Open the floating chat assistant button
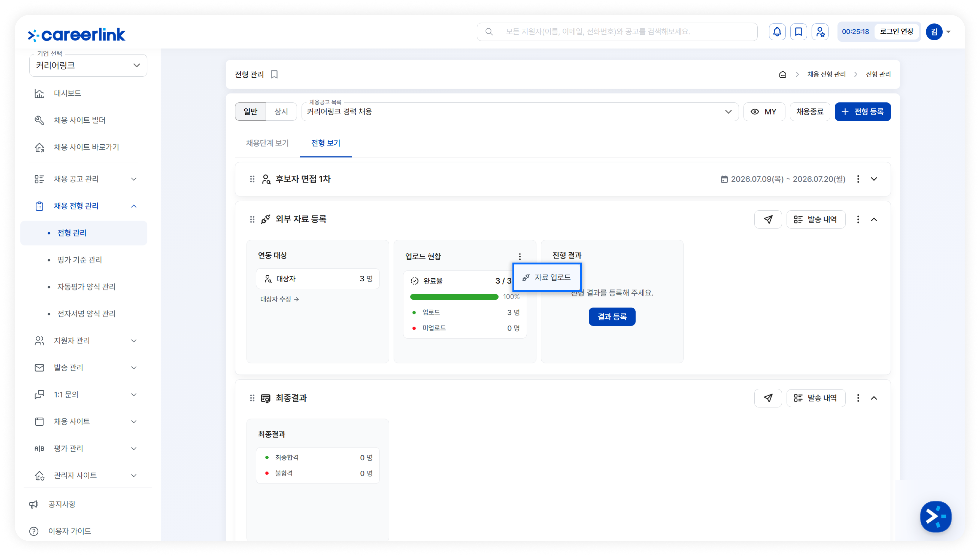 point(936,517)
